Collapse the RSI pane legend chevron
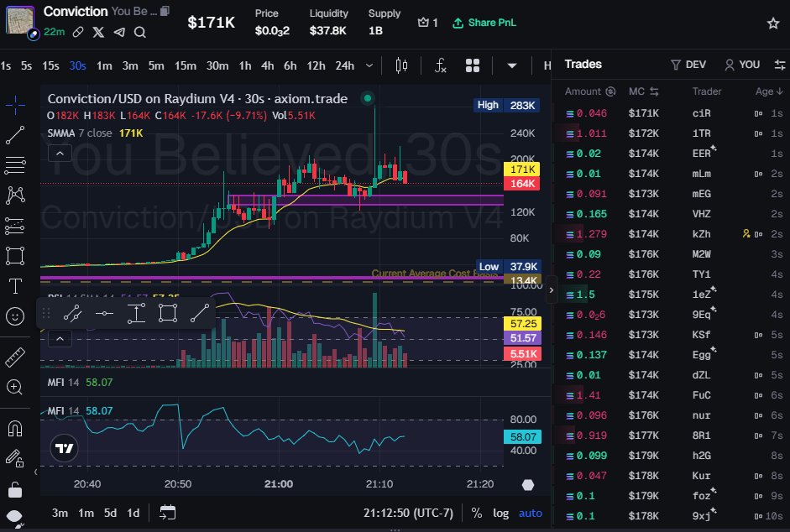Screen dimensions: 790x532 pyautogui.click(x=60, y=338)
